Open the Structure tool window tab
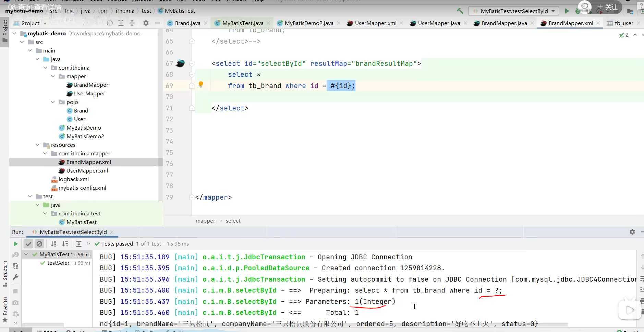644x332 pixels. (5, 274)
